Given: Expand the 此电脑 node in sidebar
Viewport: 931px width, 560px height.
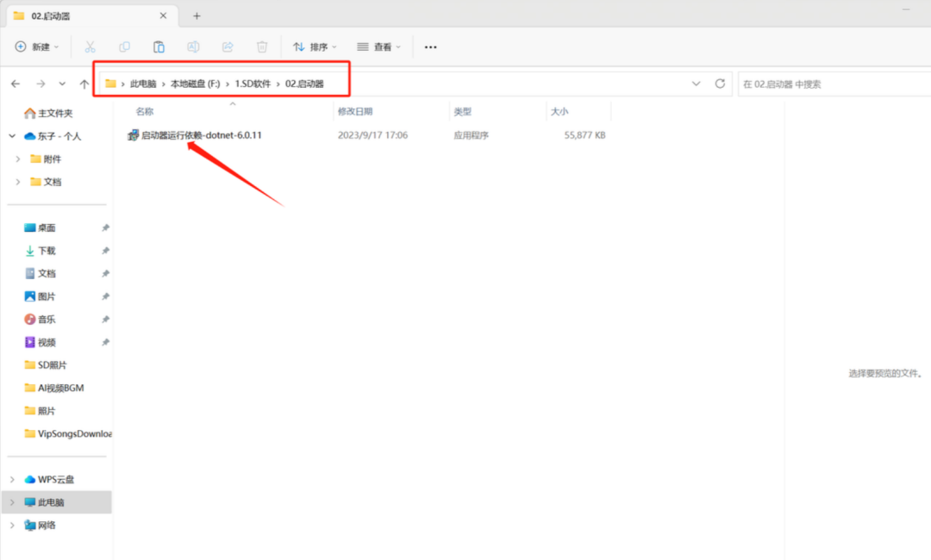Looking at the screenshot, I should [12, 502].
